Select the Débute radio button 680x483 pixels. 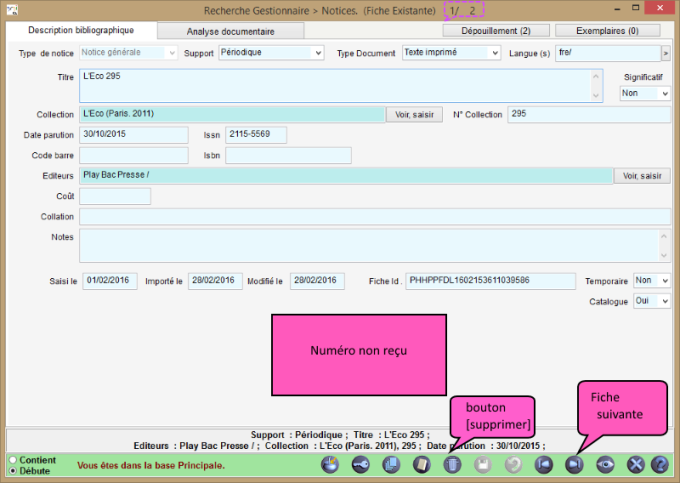pos(12,470)
